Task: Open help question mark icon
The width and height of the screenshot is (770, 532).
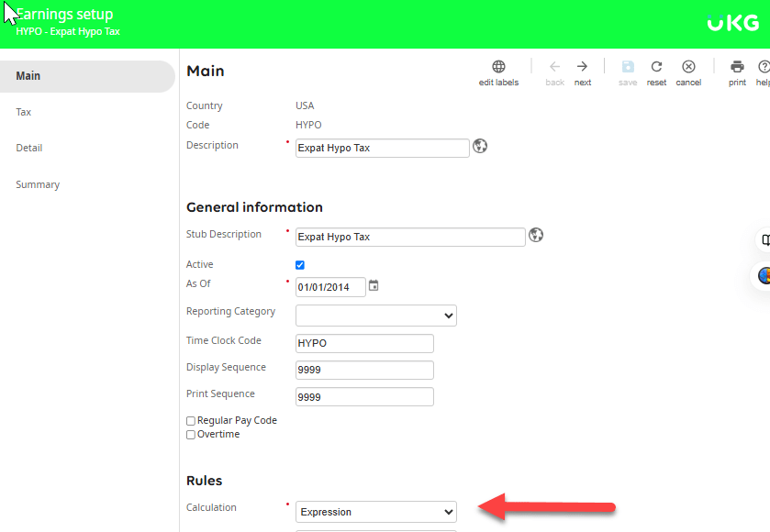Action: click(x=764, y=66)
